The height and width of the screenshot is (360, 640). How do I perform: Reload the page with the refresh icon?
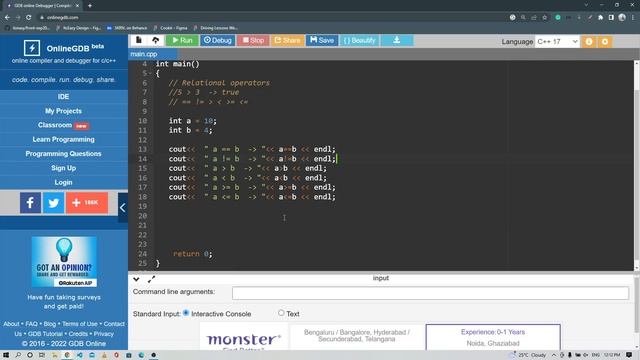point(29,18)
